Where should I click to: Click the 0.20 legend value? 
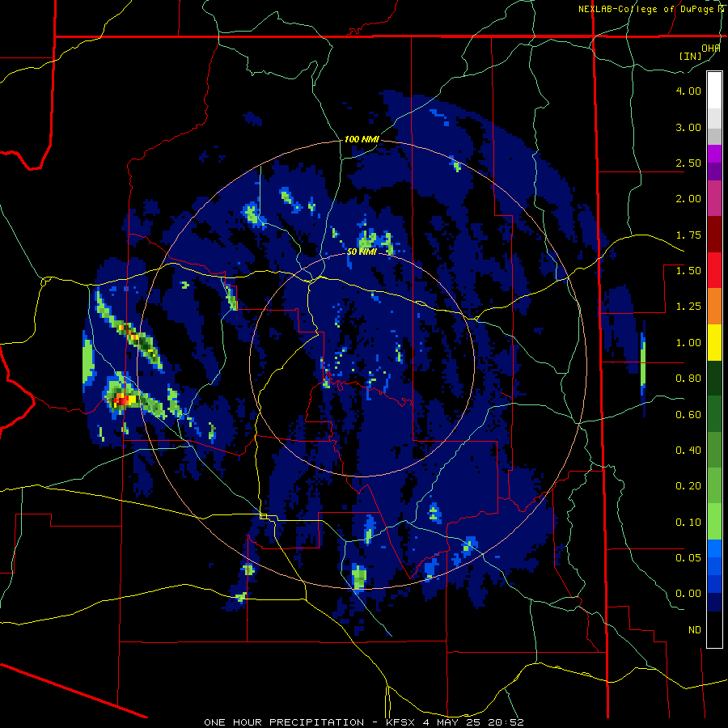pos(688,486)
